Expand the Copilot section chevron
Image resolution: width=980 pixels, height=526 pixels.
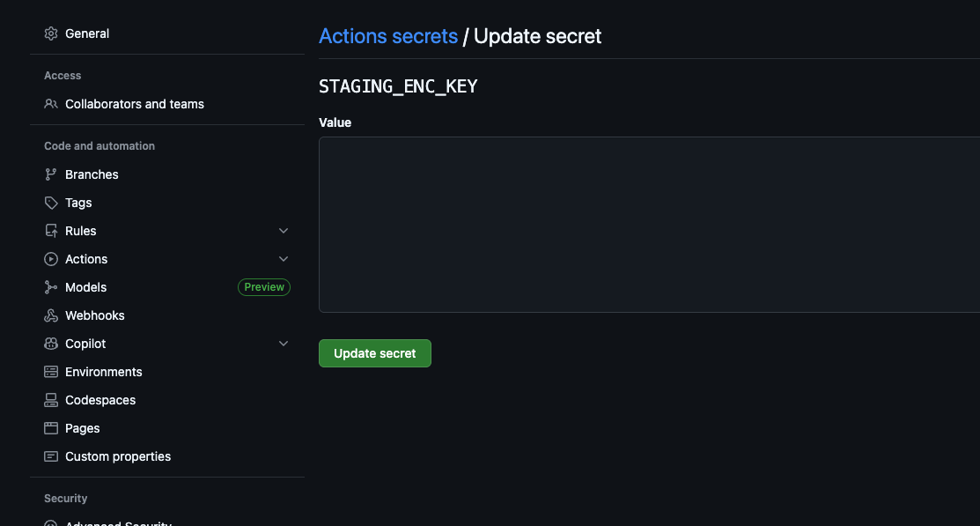(x=284, y=344)
